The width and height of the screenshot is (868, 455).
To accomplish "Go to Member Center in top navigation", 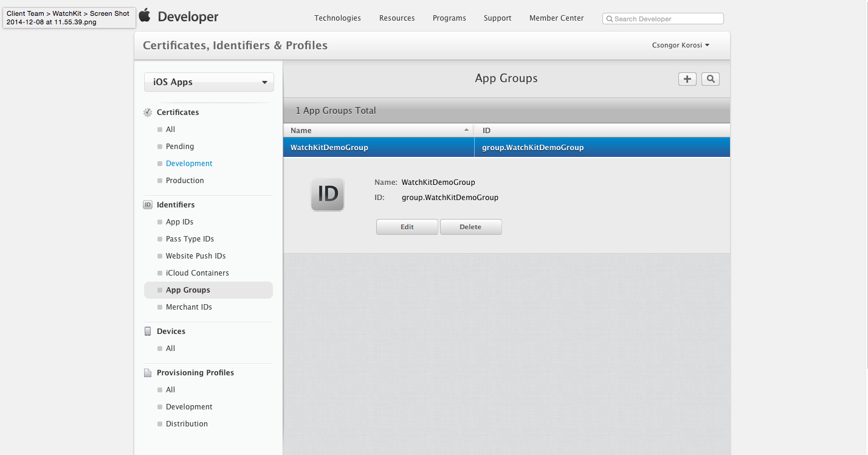I will pyautogui.click(x=556, y=18).
